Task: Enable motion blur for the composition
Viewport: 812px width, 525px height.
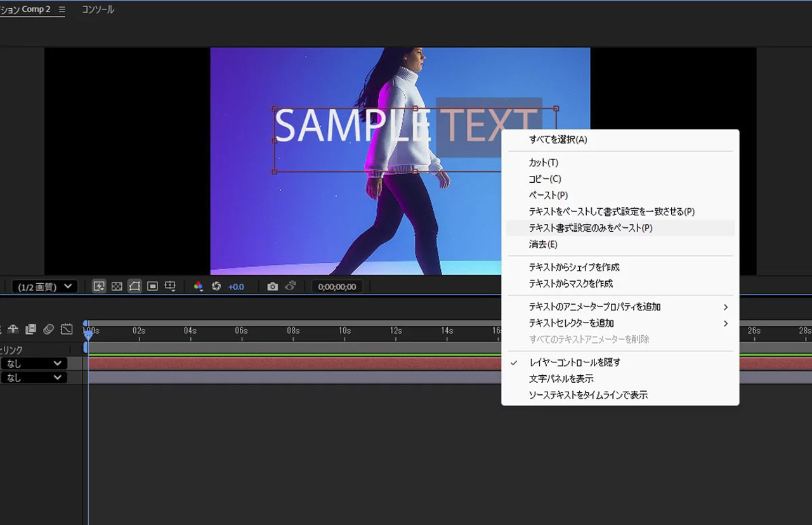Action: (49, 329)
